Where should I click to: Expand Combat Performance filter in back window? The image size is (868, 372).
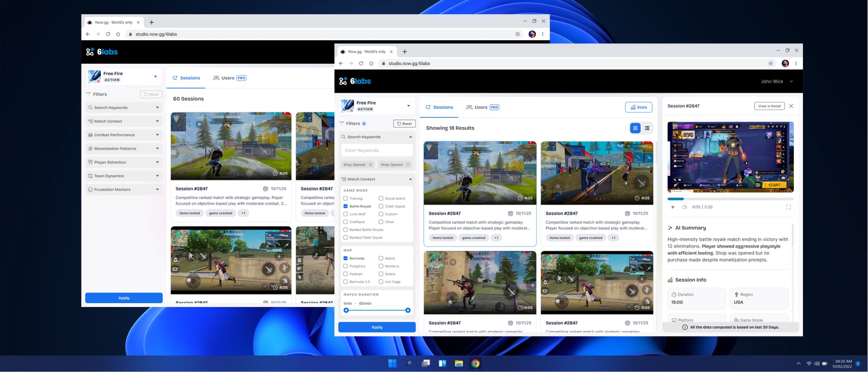(124, 135)
